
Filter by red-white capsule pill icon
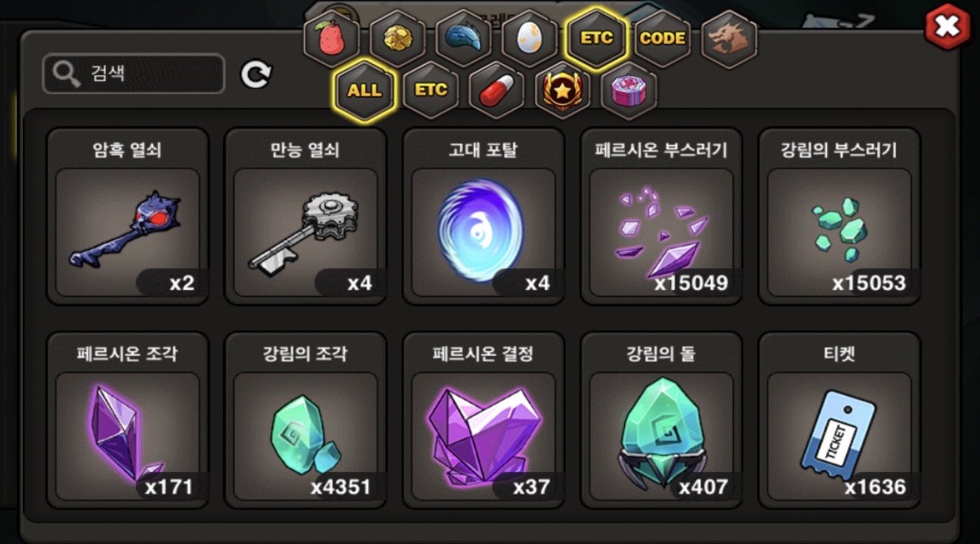497,91
